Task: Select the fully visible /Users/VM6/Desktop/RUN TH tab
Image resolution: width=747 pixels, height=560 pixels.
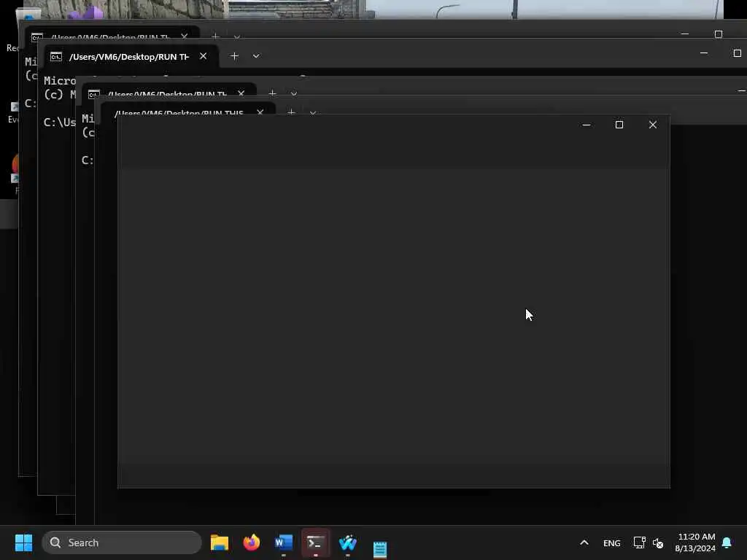Action: point(128,57)
